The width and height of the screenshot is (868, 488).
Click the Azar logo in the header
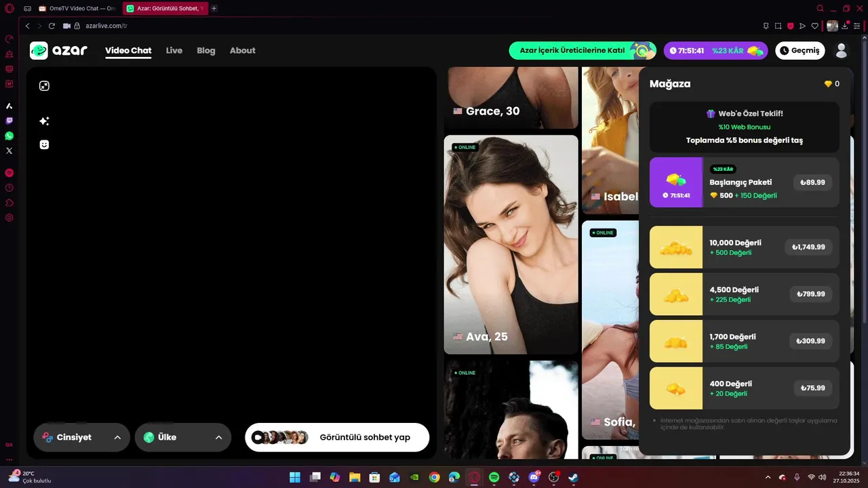(58, 50)
